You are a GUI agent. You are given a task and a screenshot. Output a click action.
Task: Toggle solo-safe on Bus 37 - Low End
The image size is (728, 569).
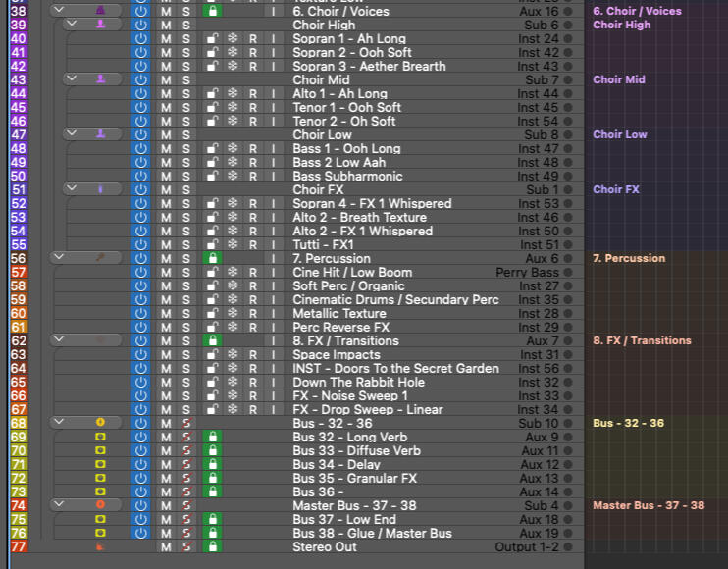186,519
